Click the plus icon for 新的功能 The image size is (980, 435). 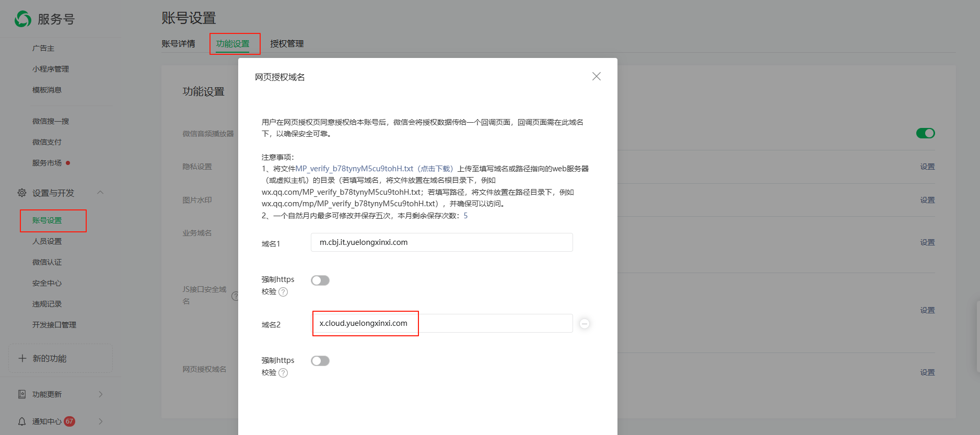[x=22, y=358]
